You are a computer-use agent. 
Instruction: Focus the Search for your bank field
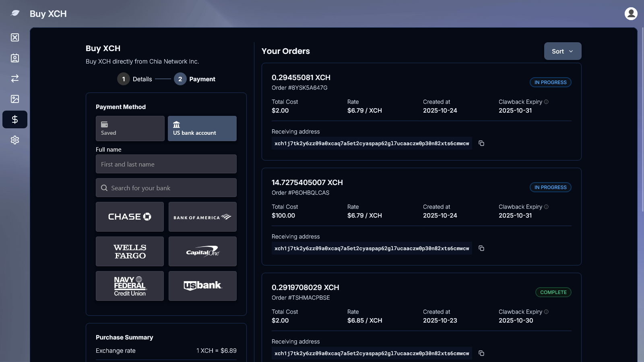click(166, 188)
